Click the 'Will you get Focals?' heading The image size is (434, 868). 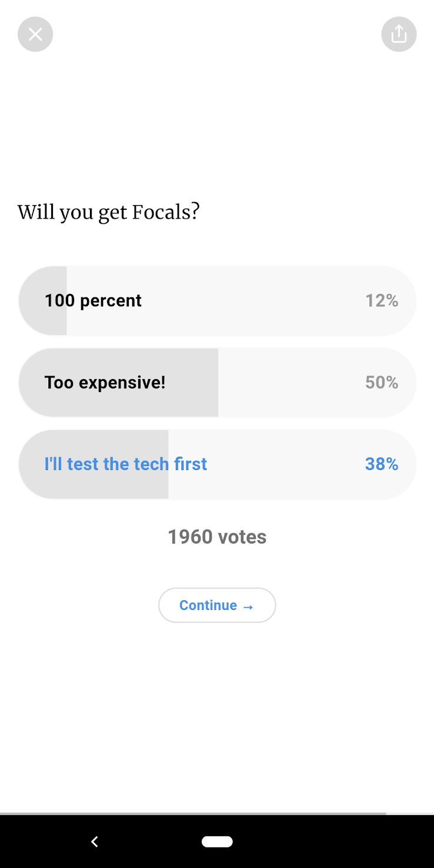[x=109, y=212]
